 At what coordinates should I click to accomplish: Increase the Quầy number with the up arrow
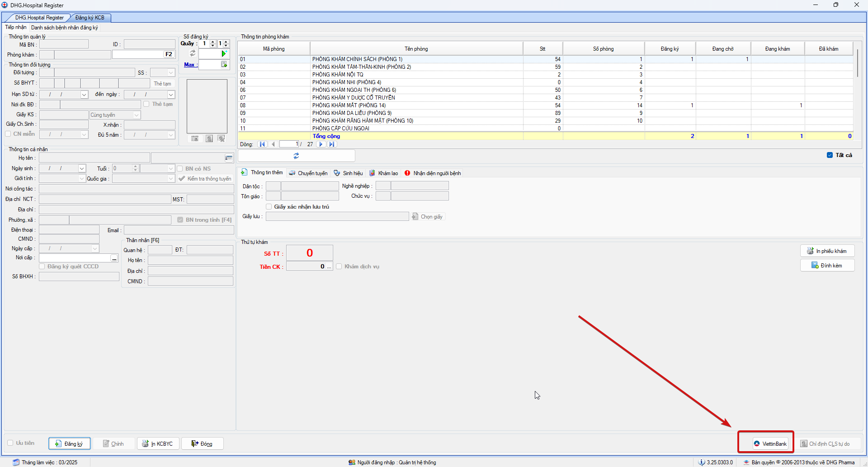213,42
